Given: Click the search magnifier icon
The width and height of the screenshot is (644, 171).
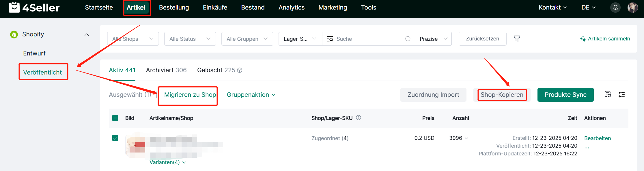Looking at the screenshot, I should click(x=408, y=39).
